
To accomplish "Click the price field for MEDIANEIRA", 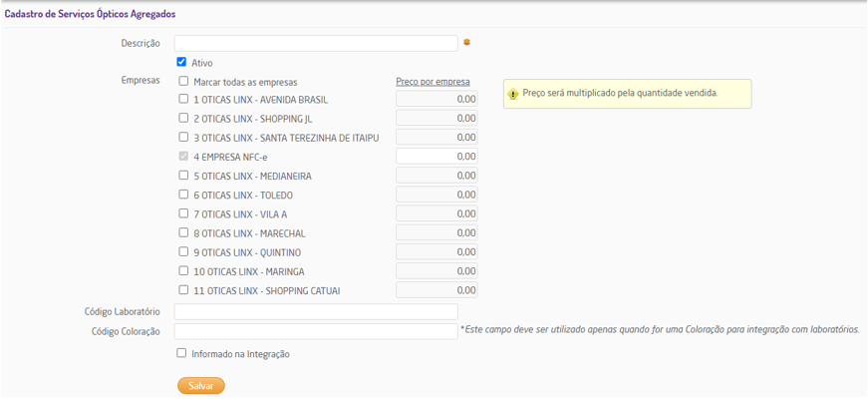I will [x=436, y=176].
